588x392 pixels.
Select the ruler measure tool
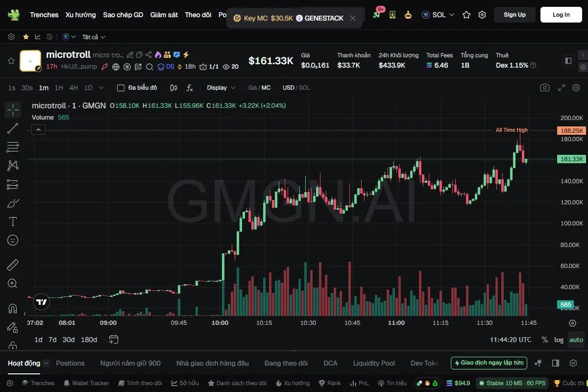pos(13,265)
